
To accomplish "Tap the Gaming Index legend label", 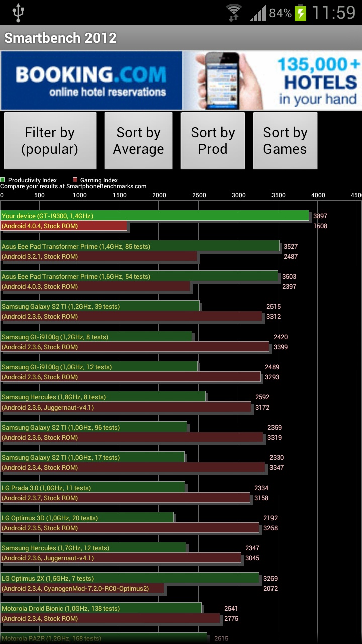I will coord(99,180).
